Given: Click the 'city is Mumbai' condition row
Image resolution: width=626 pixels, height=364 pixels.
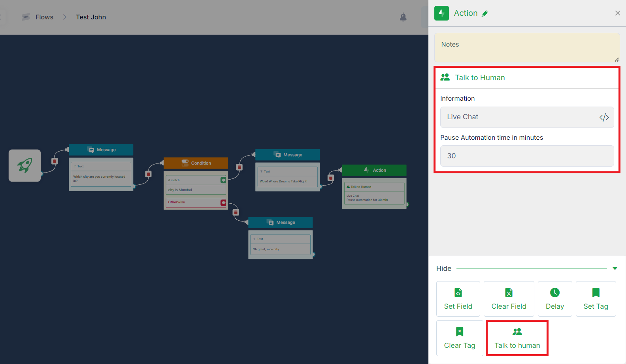Looking at the screenshot, I should point(196,190).
